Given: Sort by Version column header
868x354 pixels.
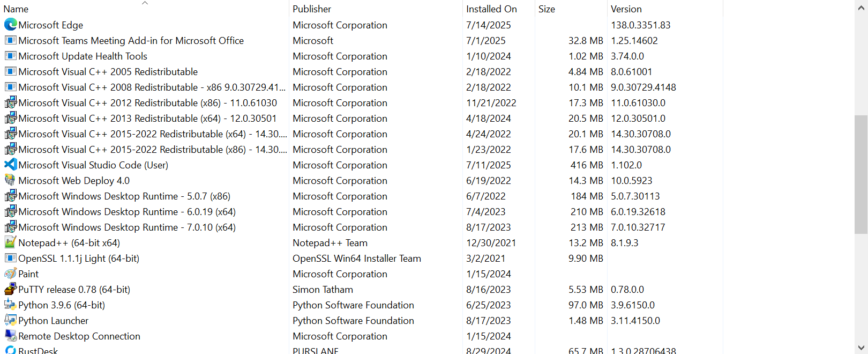Looking at the screenshot, I should pos(626,9).
